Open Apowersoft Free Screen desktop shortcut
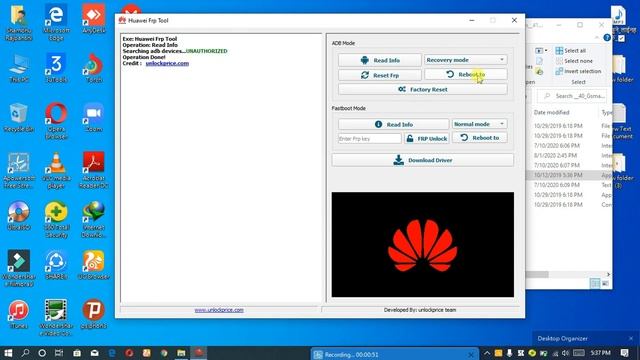The width and height of the screenshot is (640, 360). [19, 170]
